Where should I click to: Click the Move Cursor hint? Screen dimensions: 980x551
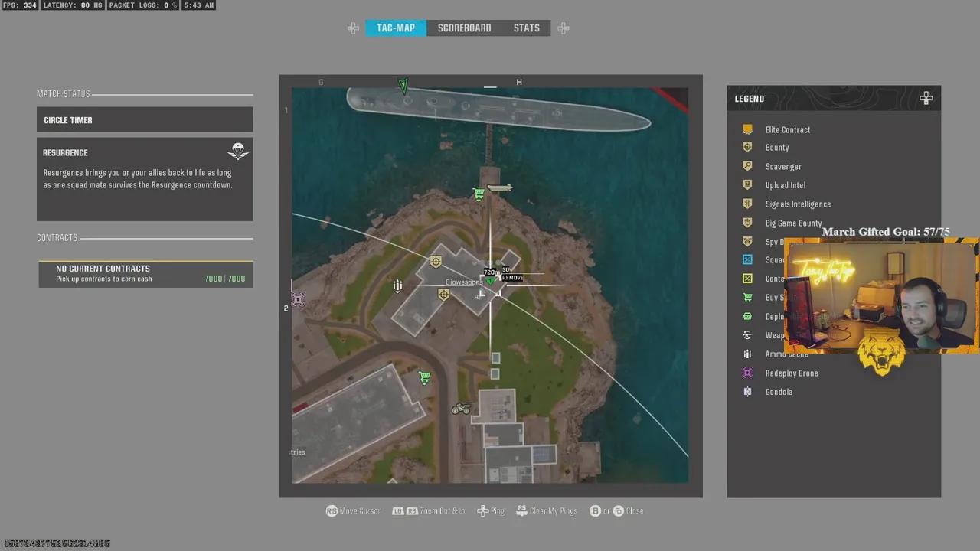pyautogui.click(x=353, y=510)
